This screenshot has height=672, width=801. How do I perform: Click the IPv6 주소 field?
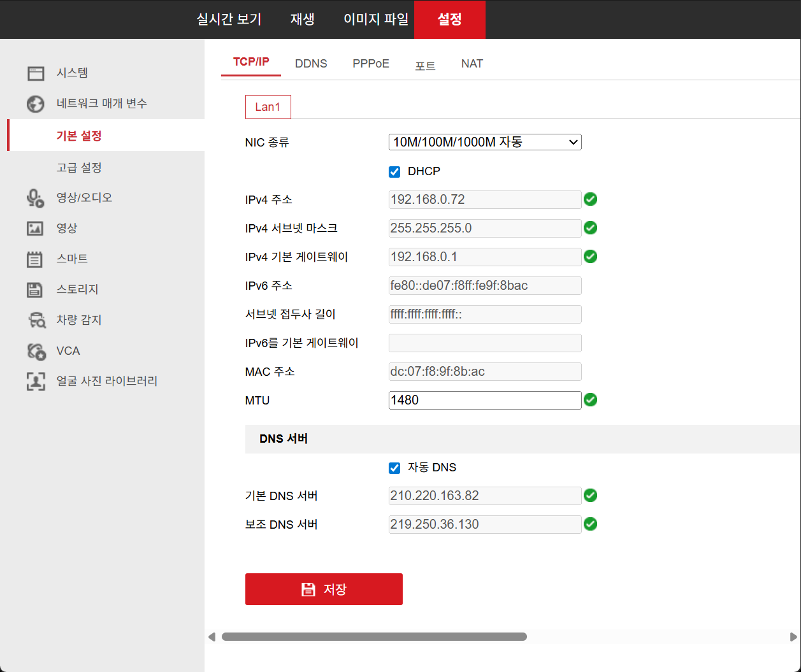485,285
